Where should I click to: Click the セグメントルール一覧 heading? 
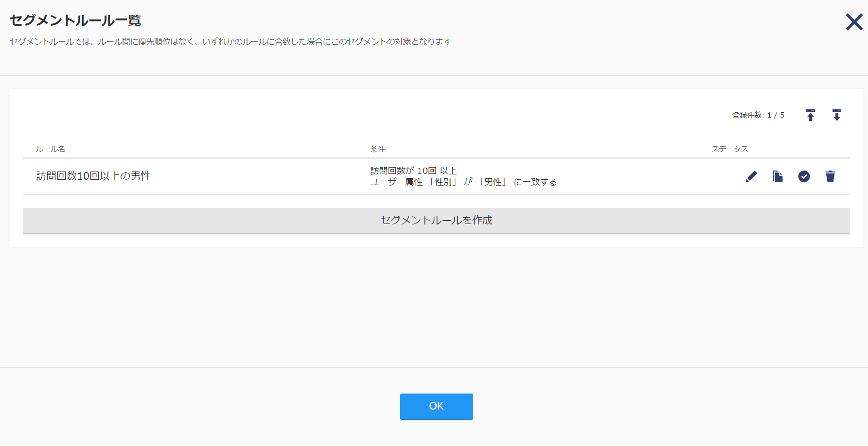point(75,20)
